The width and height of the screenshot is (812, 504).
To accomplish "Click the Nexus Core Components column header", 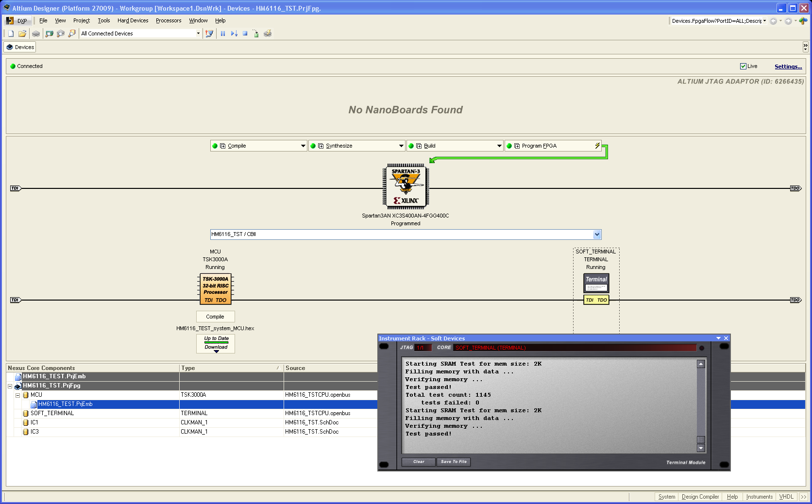I will [x=92, y=368].
